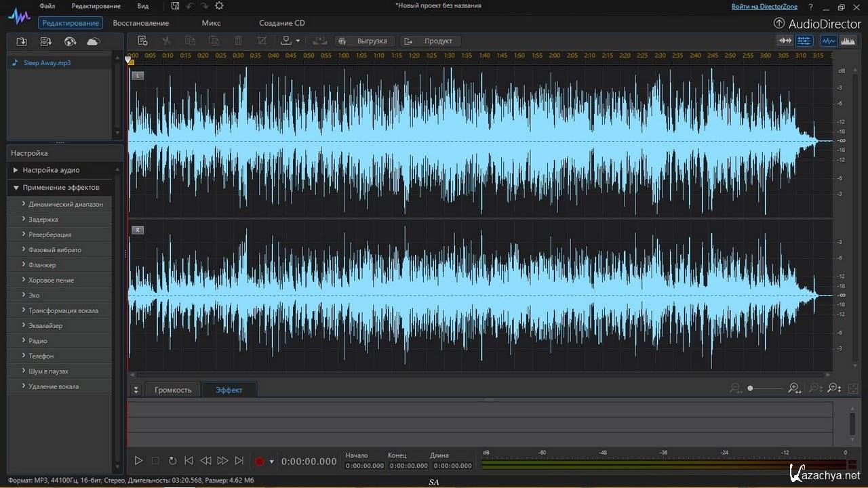Image resolution: width=868 pixels, height=488 pixels.
Task: Click the library batch import icon
Action: coord(45,41)
